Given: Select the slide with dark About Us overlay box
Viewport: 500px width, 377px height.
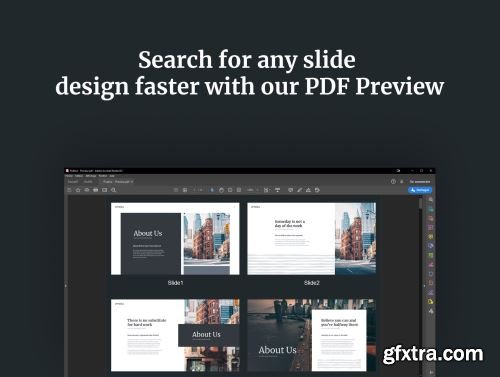Looking at the screenshot, I should point(175,335).
